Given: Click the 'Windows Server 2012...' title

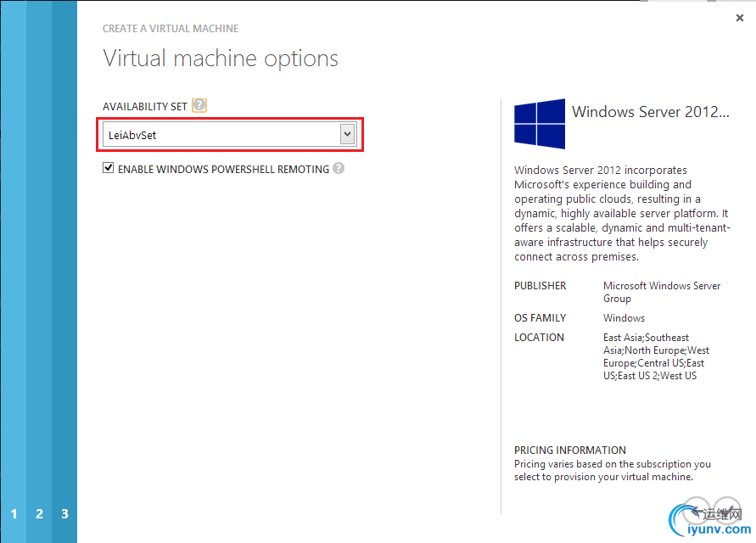Looking at the screenshot, I should [x=651, y=112].
